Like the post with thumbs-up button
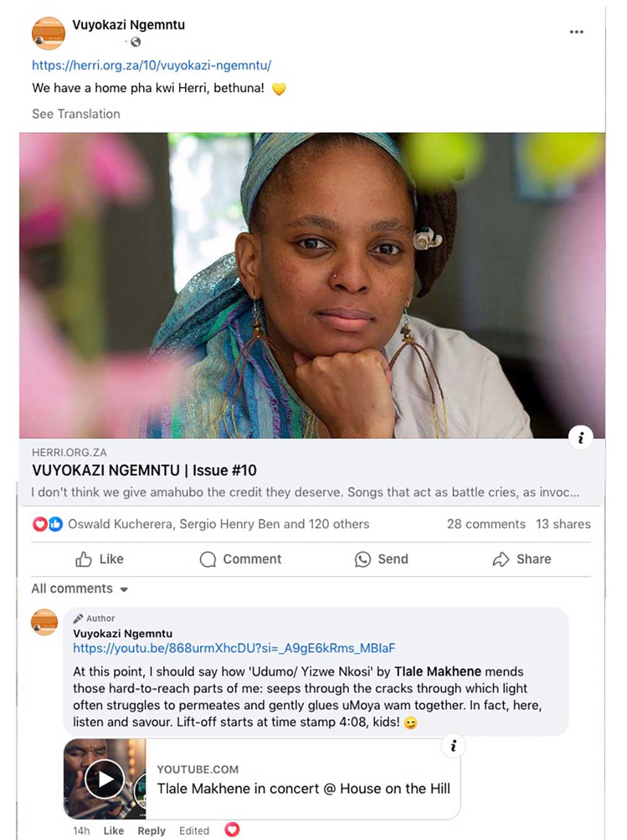This screenshot has width=627, height=840. (x=100, y=559)
